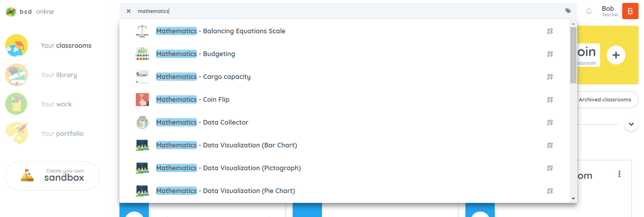Click the bsd online logo
Viewport: 644px width, 217px height.
coord(30,12)
